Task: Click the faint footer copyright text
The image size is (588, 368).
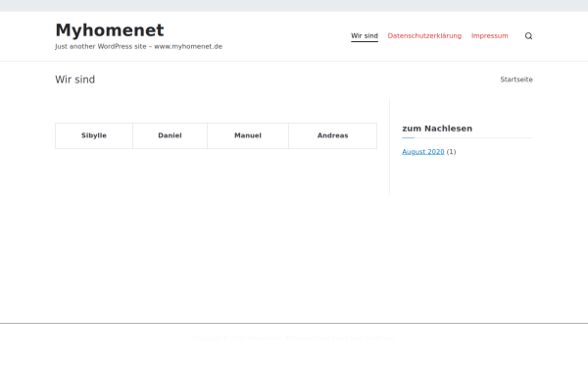Action: pyautogui.click(x=294, y=338)
